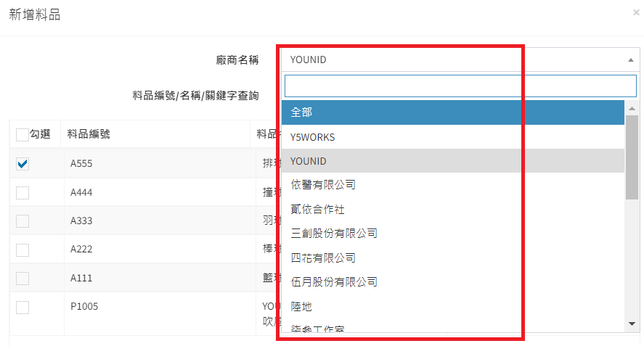Select YOUNID option in dropdown list
The width and height of the screenshot is (644, 346).
(453, 161)
